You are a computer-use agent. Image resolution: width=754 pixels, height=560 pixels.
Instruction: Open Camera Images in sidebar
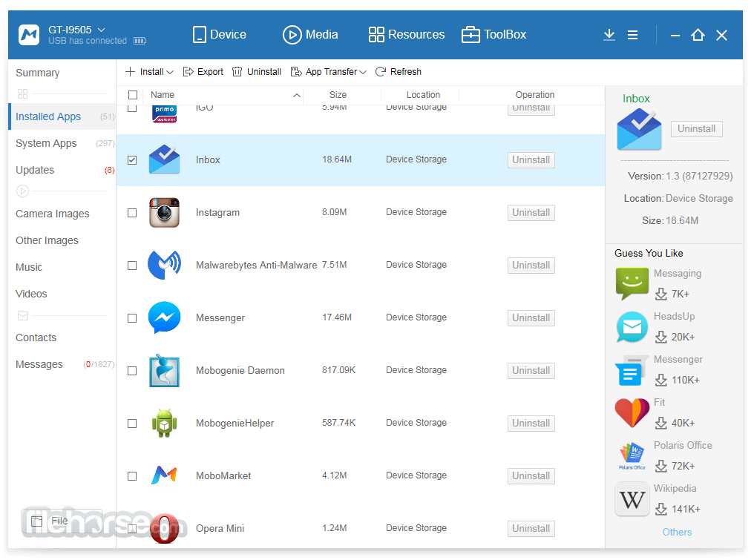pos(53,214)
